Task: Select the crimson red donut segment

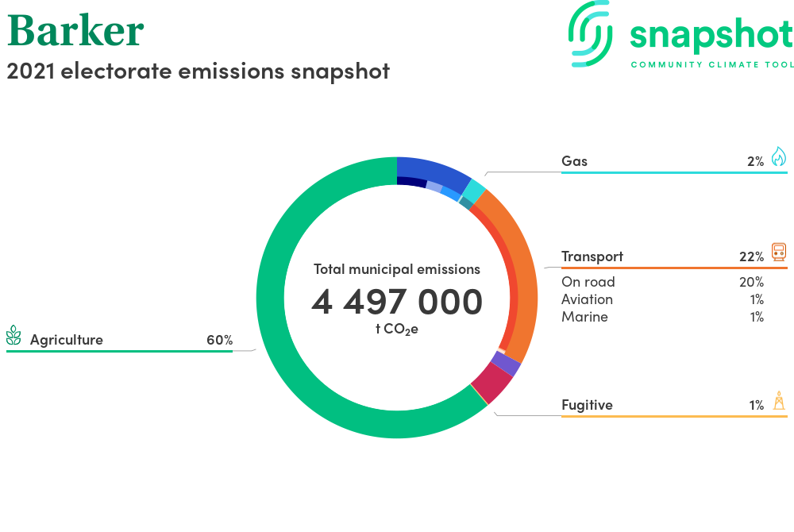Action: (492, 384)
